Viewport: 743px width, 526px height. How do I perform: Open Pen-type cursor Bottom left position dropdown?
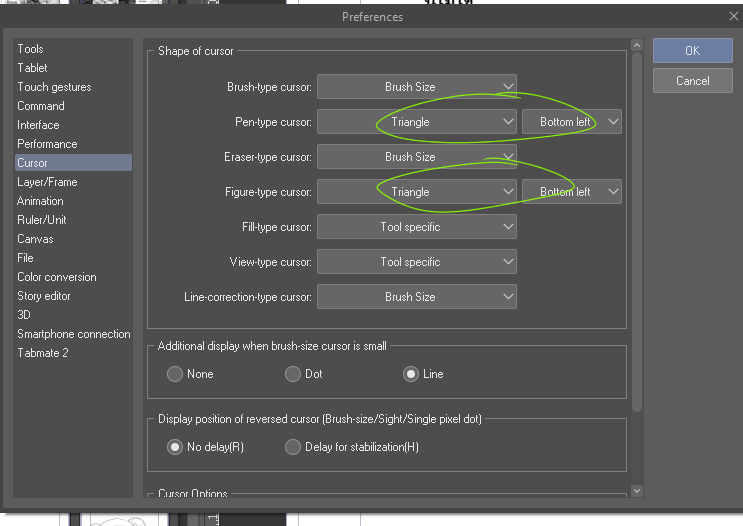pos(571,122)
